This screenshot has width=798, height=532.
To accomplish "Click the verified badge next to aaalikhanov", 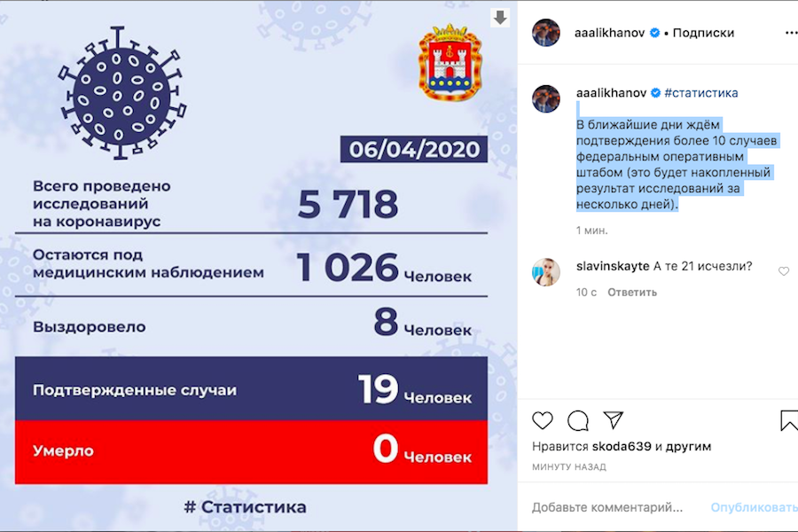I will [x=653, y=33].
